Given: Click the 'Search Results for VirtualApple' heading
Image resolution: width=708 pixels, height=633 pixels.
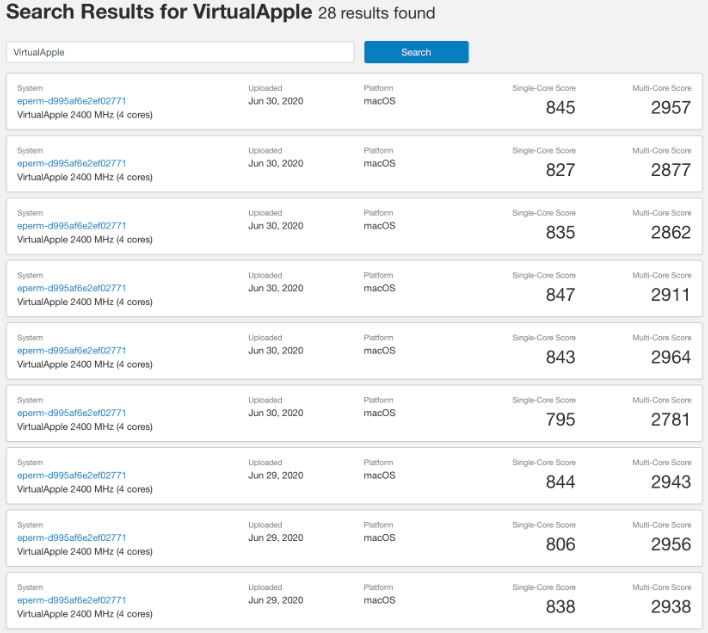Looking at the screenshot, I should click(159, 12).
